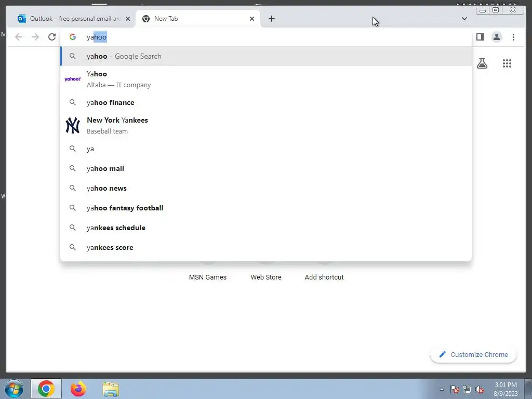Show hidden system tray icons
The image size is (532, 399).
442,389
